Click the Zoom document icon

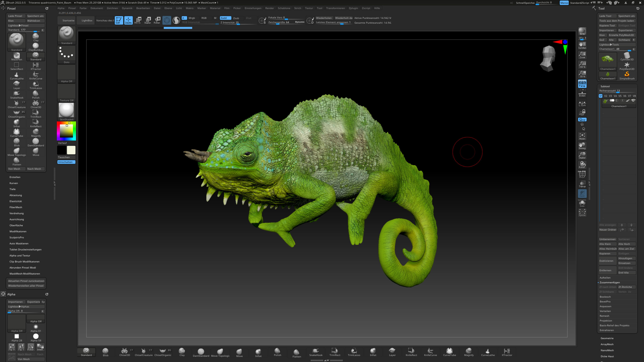582,55
